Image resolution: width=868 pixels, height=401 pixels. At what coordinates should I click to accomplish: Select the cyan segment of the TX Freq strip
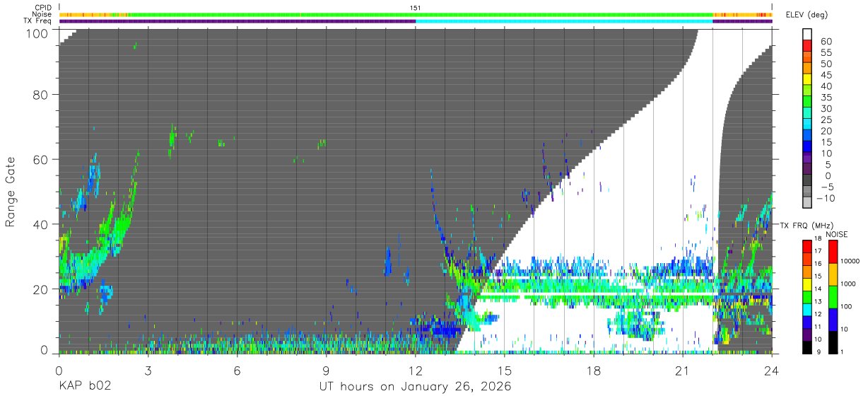(564, 21)
